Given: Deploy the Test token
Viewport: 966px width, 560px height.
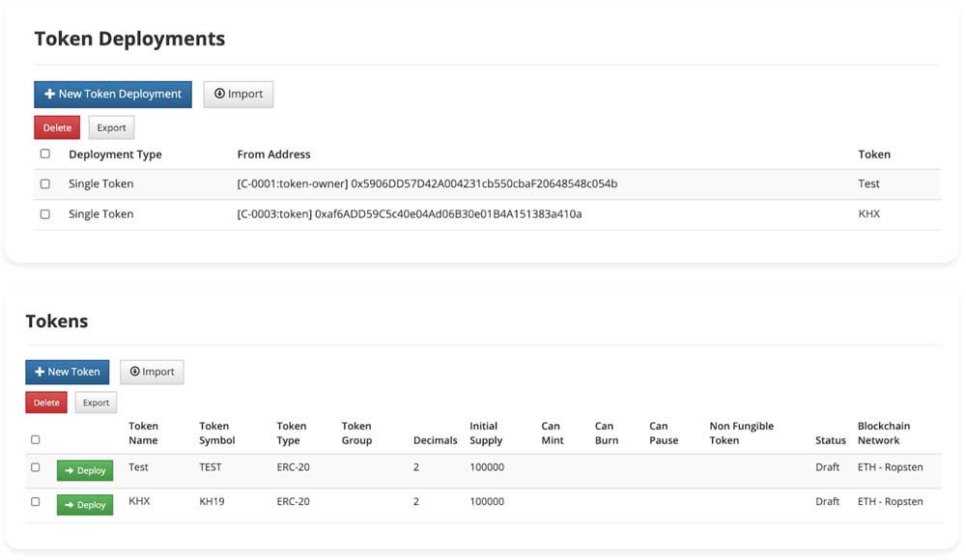Looking at the screenshot, I should point(85,470).
